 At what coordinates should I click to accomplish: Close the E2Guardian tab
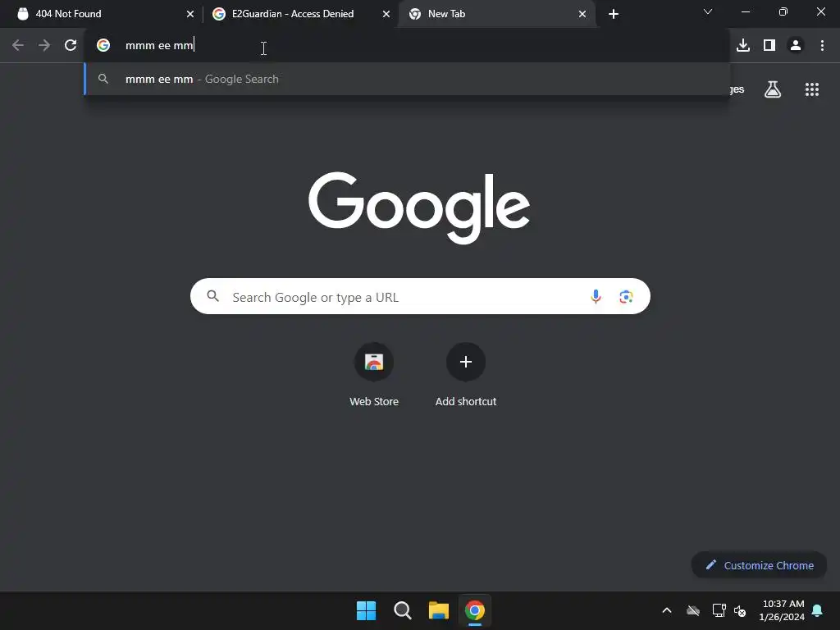386,14
